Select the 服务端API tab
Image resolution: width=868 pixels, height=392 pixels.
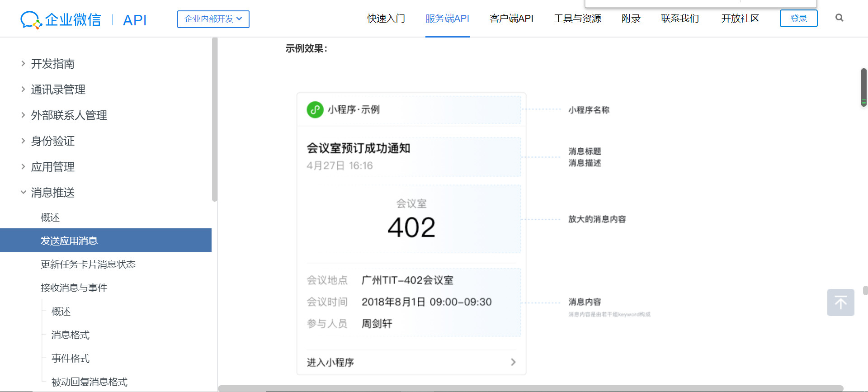(x=447, y=19)
